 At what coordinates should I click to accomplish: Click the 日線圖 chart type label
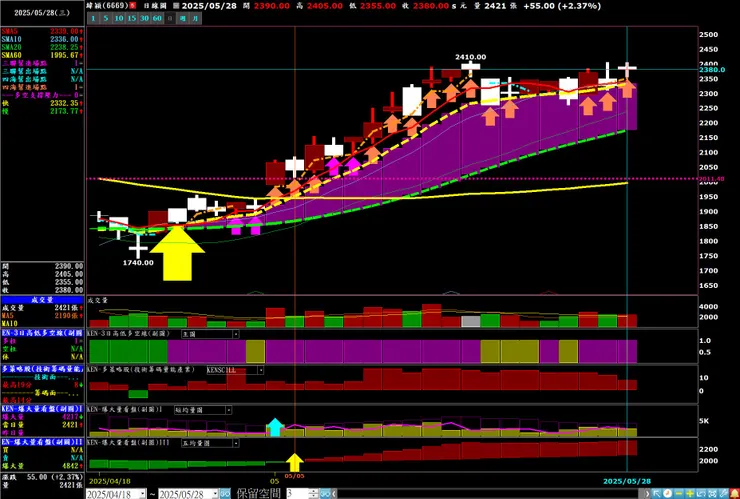(155, 6)
